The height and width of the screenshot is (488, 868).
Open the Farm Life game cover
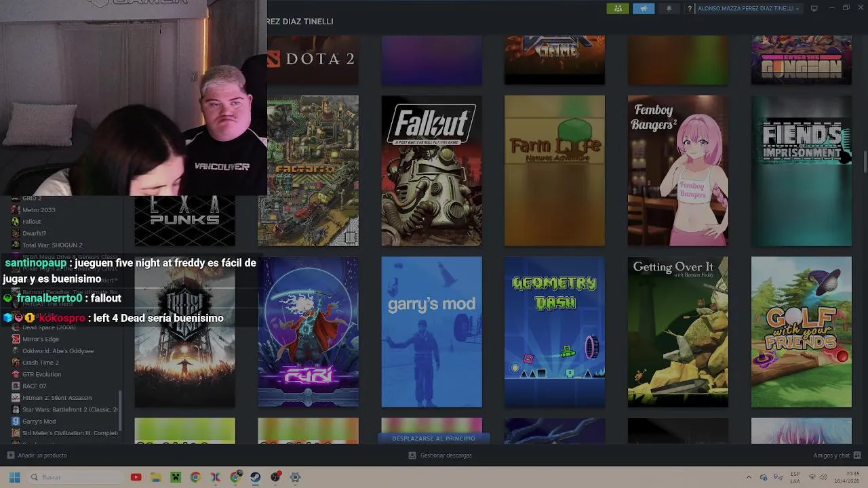coord(555,171)
